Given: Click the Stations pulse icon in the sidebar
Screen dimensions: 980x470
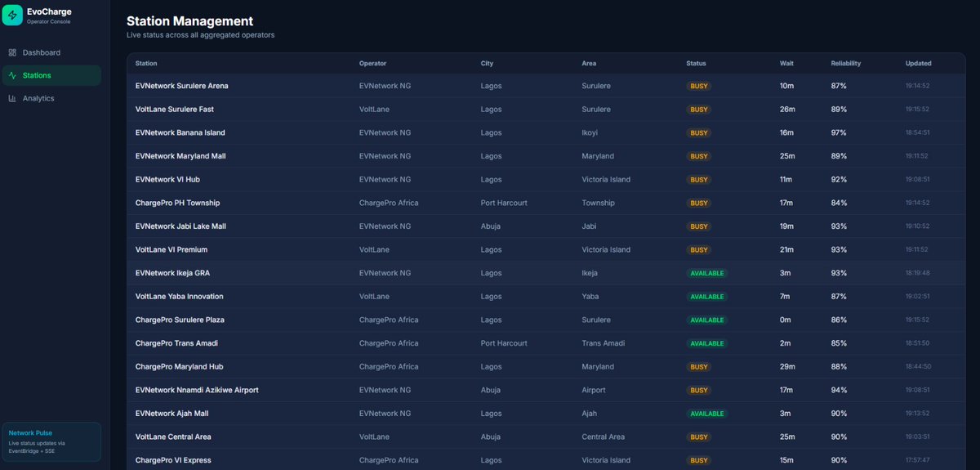Looking at the screenshot, I should [12, 75].
